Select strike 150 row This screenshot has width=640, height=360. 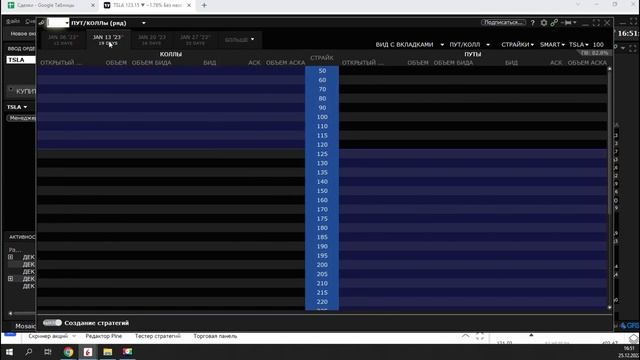(322, 191)
